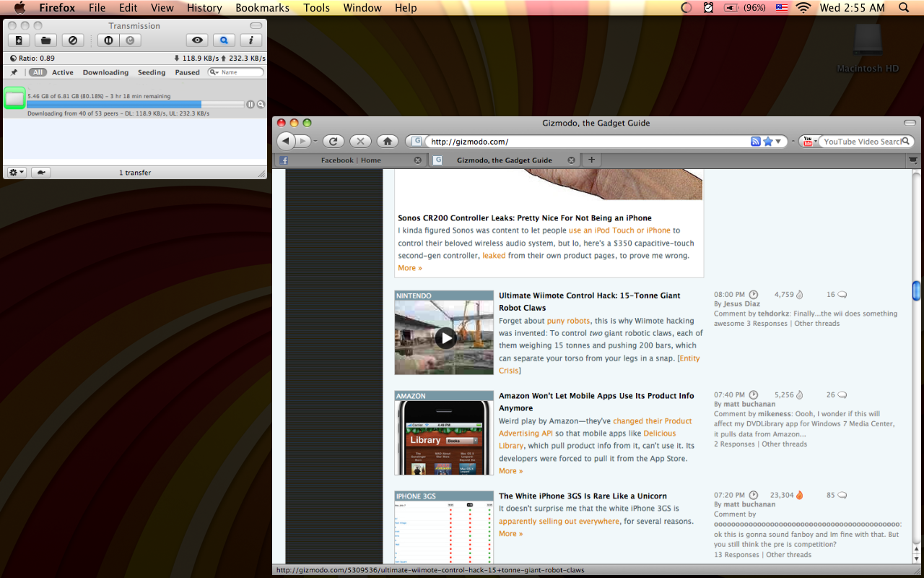Image resolution: width=924 pixels, height=578 pixels.
Task: Select the Downloading filter in Transmission
Action: pos(105,72)
